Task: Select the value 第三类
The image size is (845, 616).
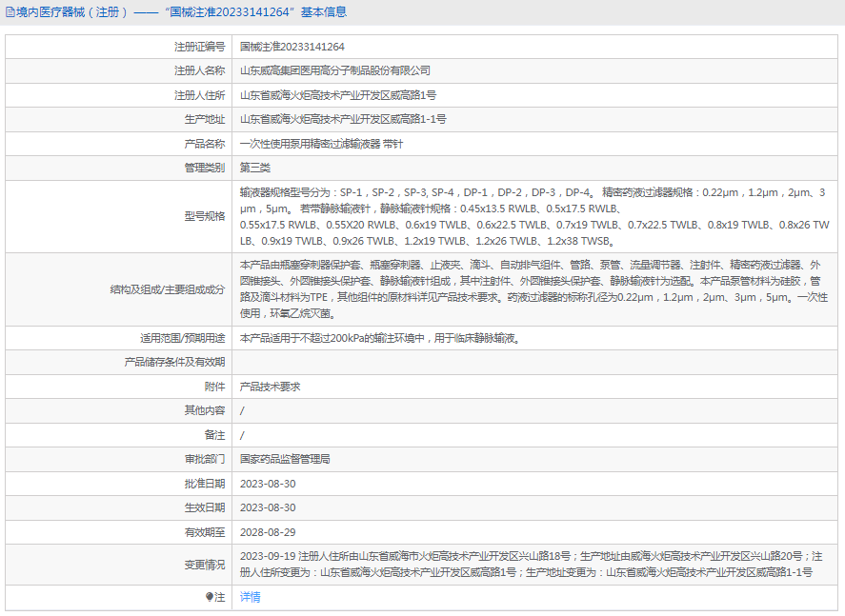Action: click(255, 168)
